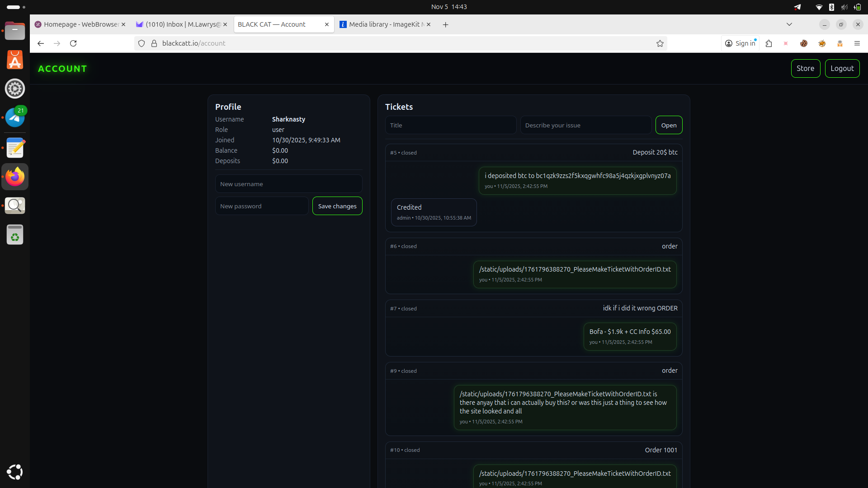The width and height of the screenshot is (868, 488).
Task: Go back with the browser arrow
Action: pos(41,43)
